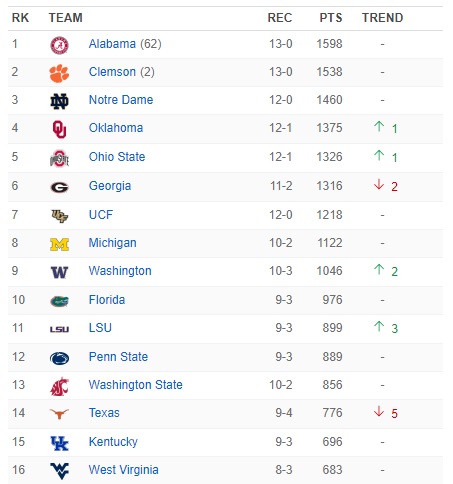Click the West Virginia WV logo
The image size is (453, 484).
point(59,471)
